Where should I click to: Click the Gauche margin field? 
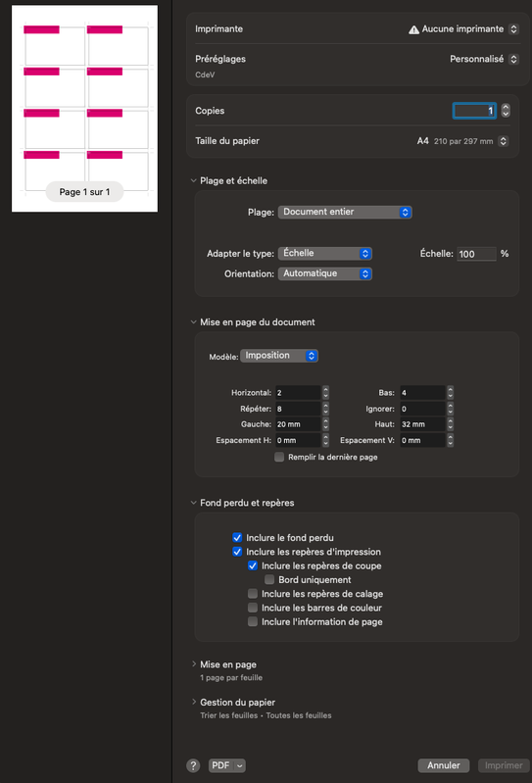pos(298,424)
